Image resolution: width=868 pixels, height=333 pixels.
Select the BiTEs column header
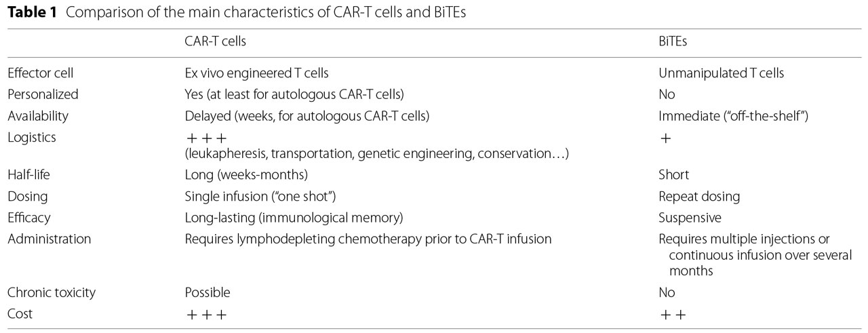672,41
